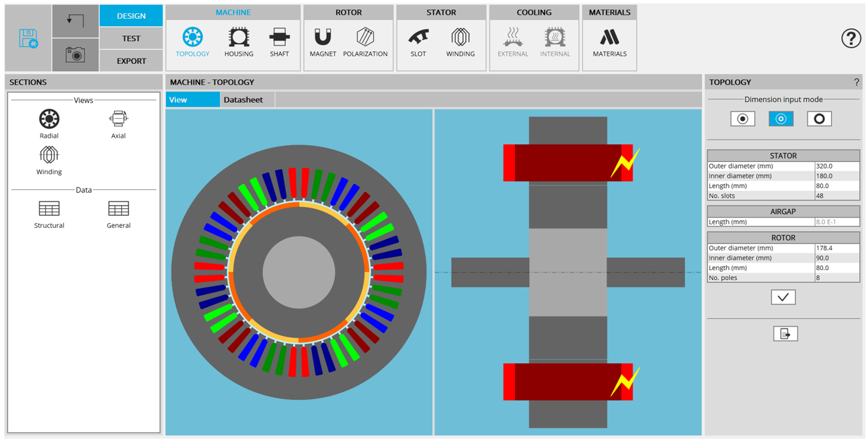Show the Axial view

(x=118, y=124)
